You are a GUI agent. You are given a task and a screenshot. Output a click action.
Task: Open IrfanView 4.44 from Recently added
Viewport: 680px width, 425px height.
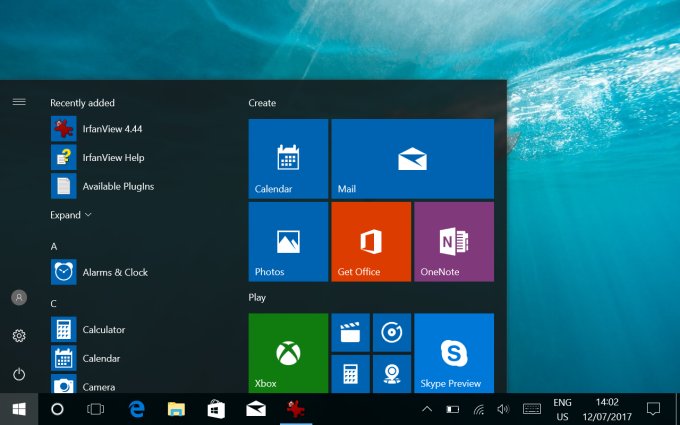[110, 129]
